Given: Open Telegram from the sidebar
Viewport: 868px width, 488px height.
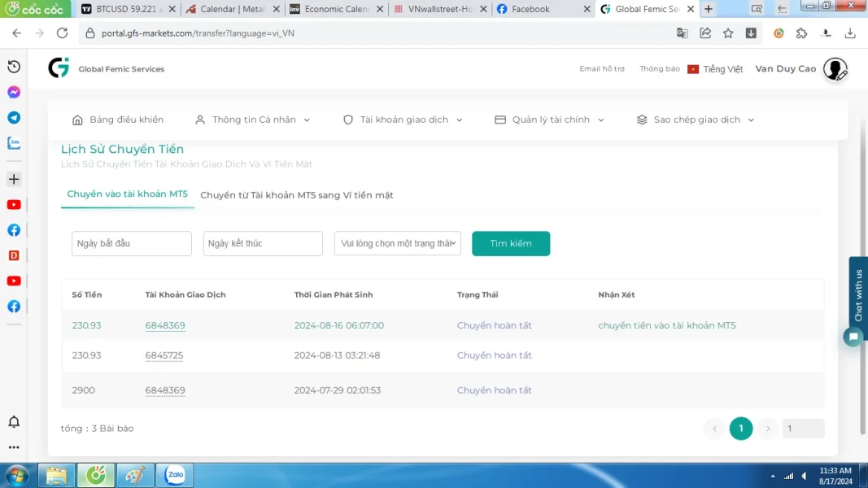Looking at the screenshot, I should point(14,117).
